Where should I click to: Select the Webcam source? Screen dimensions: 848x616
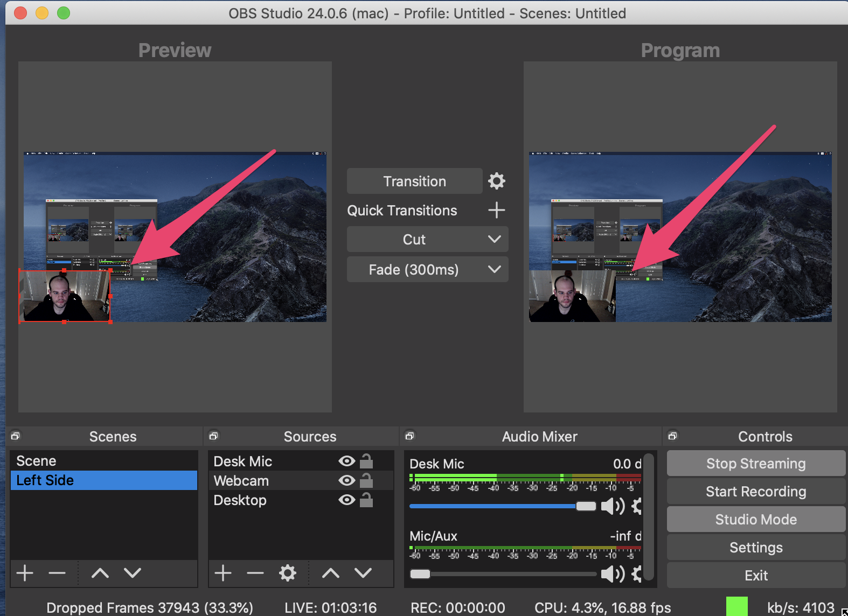(x=301, y=480)
